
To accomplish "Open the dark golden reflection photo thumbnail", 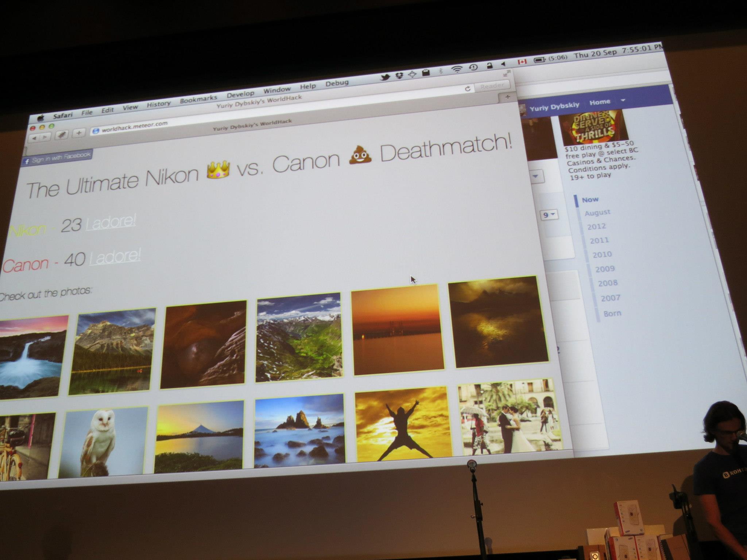I will 498,322.
